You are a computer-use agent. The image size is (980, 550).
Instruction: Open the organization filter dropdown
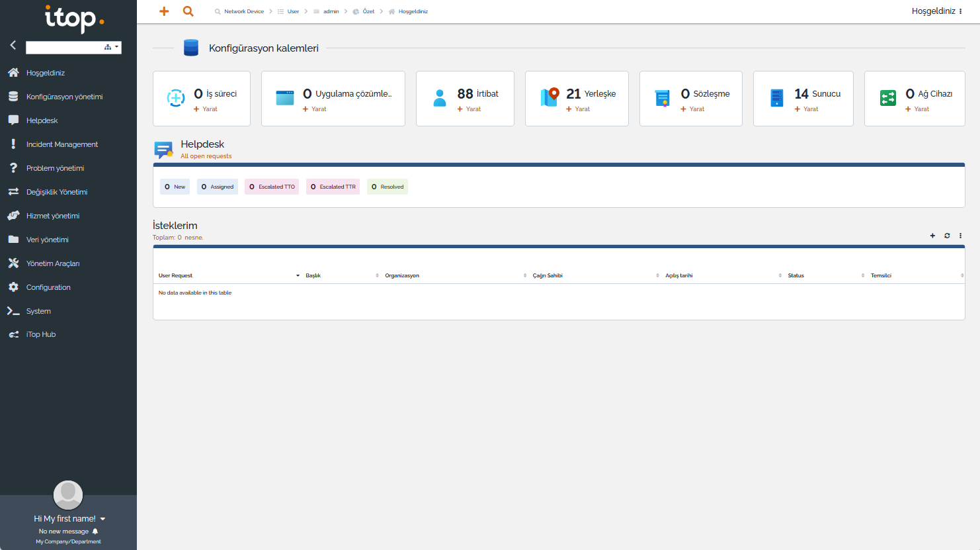tap(111, 47)
